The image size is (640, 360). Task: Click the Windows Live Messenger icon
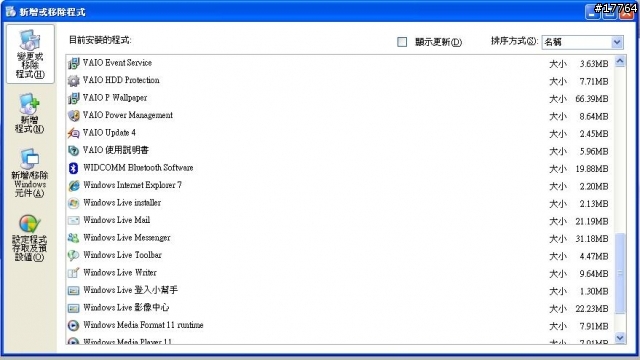(x=73, y=238)
